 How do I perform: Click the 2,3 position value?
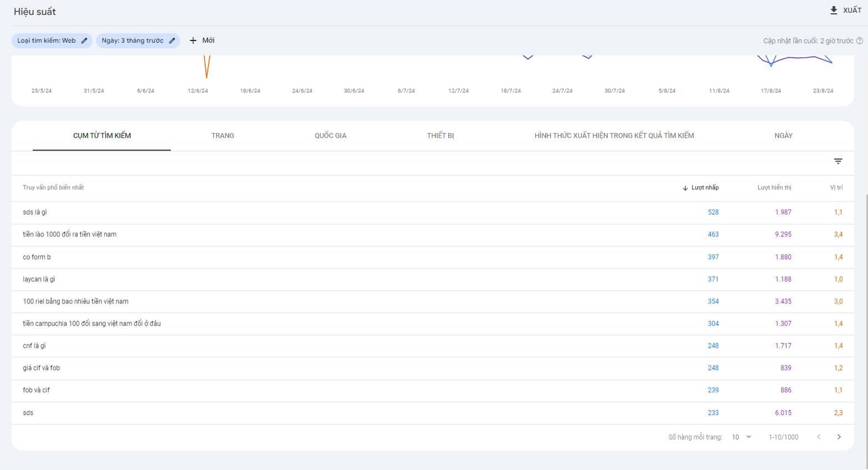tap(838, 413)
